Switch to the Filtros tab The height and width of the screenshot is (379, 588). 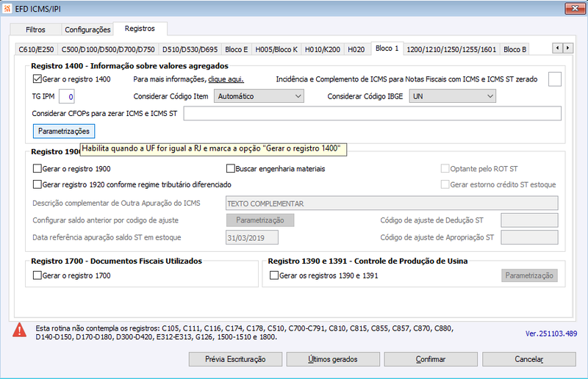[35, 29]
